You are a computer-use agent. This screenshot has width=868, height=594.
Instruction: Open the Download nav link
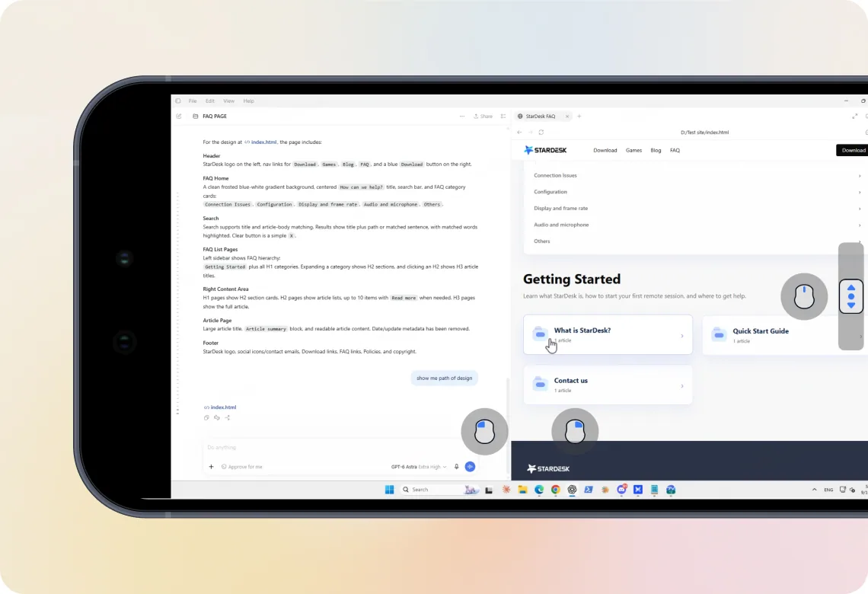pos(605,151)
